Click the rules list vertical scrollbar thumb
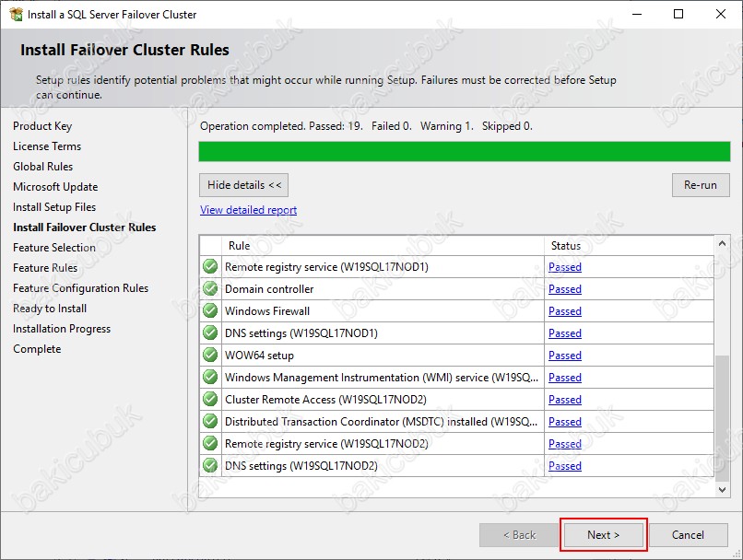This screenshot has width=743, height=560. coord(722,418)
